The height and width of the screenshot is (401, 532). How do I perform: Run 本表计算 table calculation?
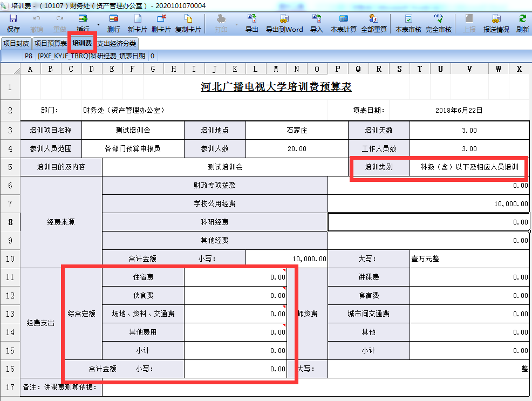click(343, 23)
